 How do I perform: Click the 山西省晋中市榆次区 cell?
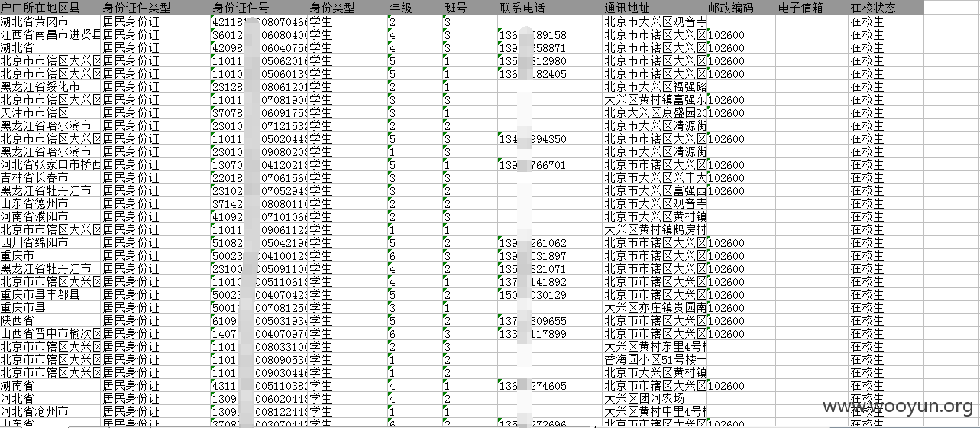(50, 334)
